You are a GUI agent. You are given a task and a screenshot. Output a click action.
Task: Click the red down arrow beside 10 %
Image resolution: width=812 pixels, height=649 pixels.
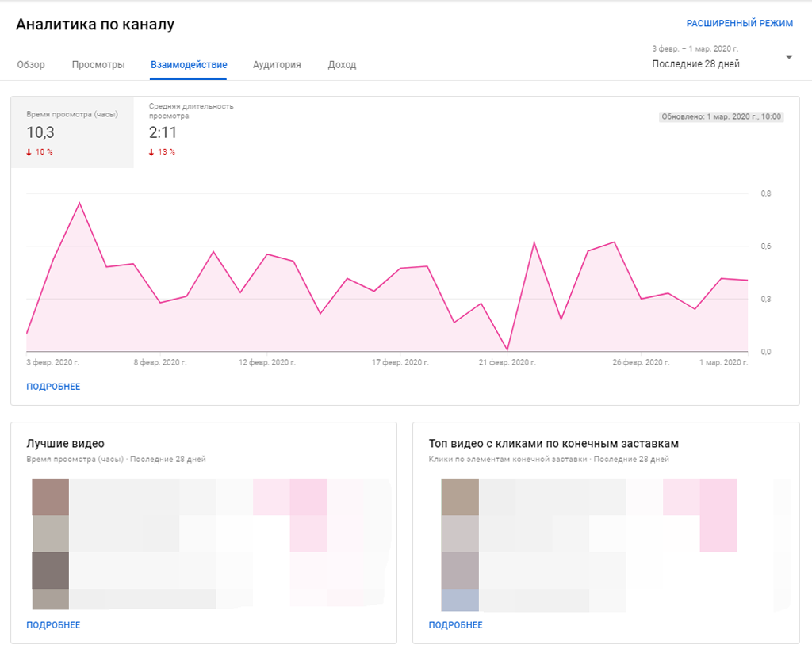[x=29, y=152]
